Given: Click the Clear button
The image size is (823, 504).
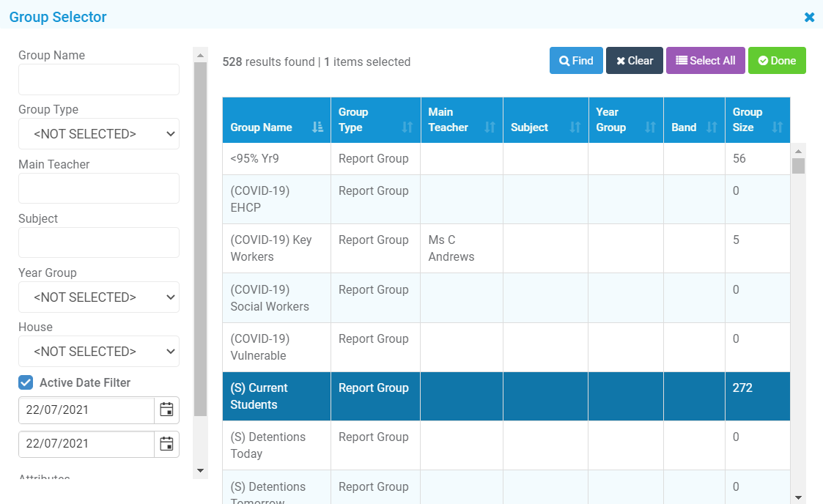Looking at the screenshot, I should click(x=634, y=60).
